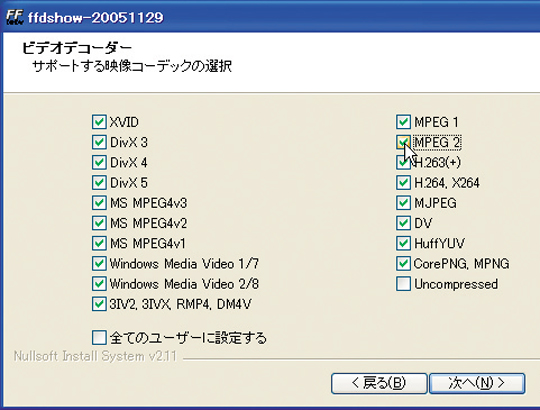
Task: Toggle the MJPEG checkbox
Action: click(x=403, y=203)
